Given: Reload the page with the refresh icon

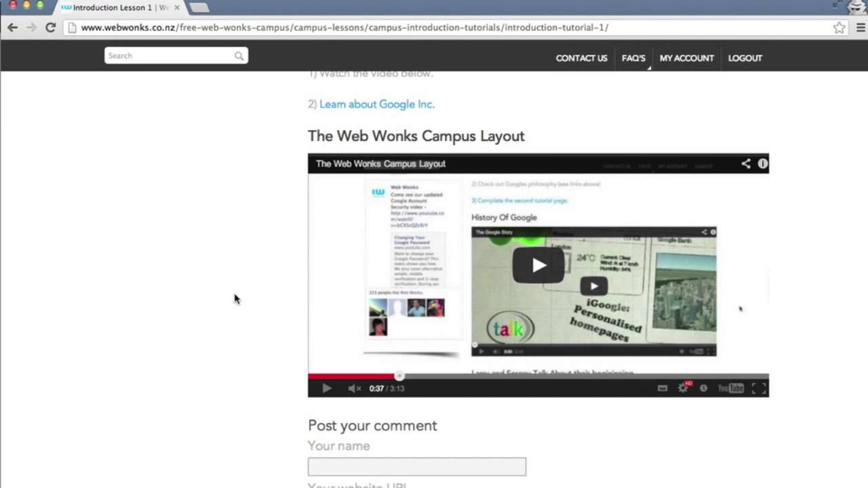Looking at the screenshot, I should 50,28.
